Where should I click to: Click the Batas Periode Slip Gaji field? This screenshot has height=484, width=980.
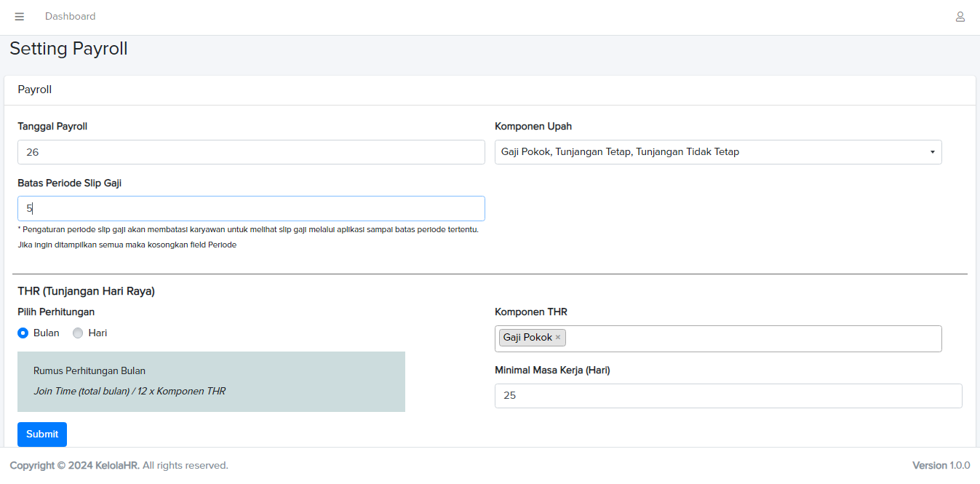pos(251,208)
